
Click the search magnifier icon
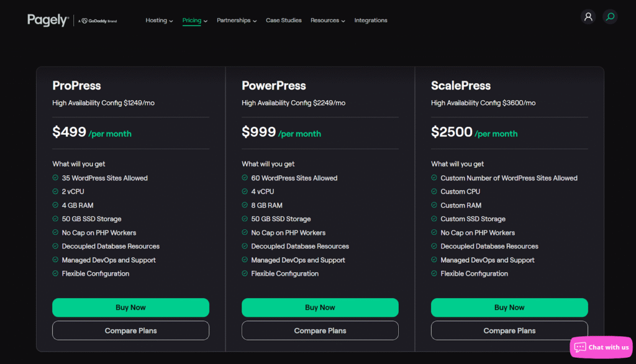[x=610, y=17]
